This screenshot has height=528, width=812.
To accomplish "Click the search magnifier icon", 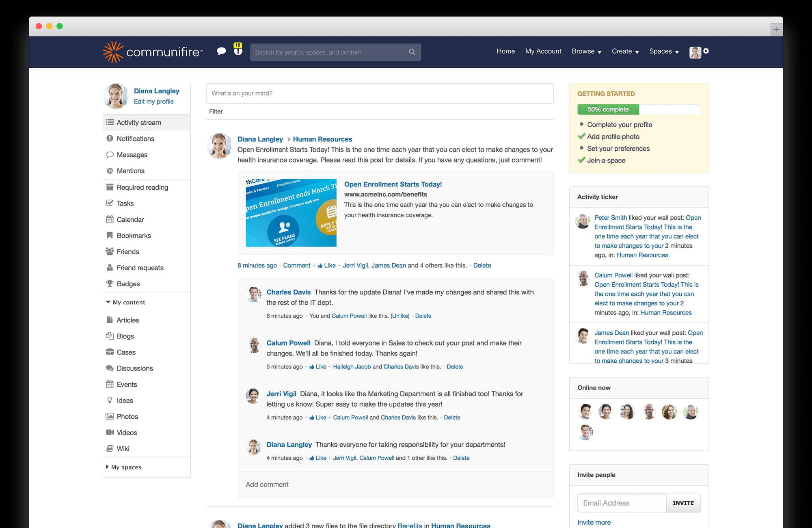I will click(412, 52).
